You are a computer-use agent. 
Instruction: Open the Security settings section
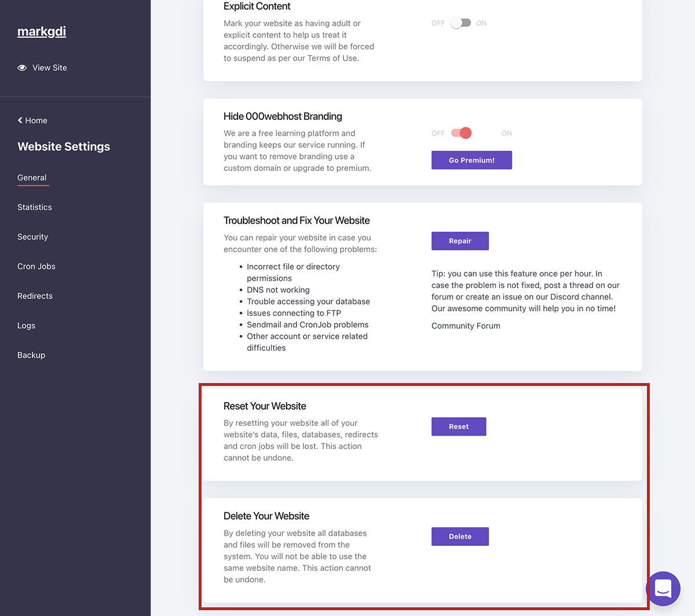pyautogui.click(x=32, y=237)
